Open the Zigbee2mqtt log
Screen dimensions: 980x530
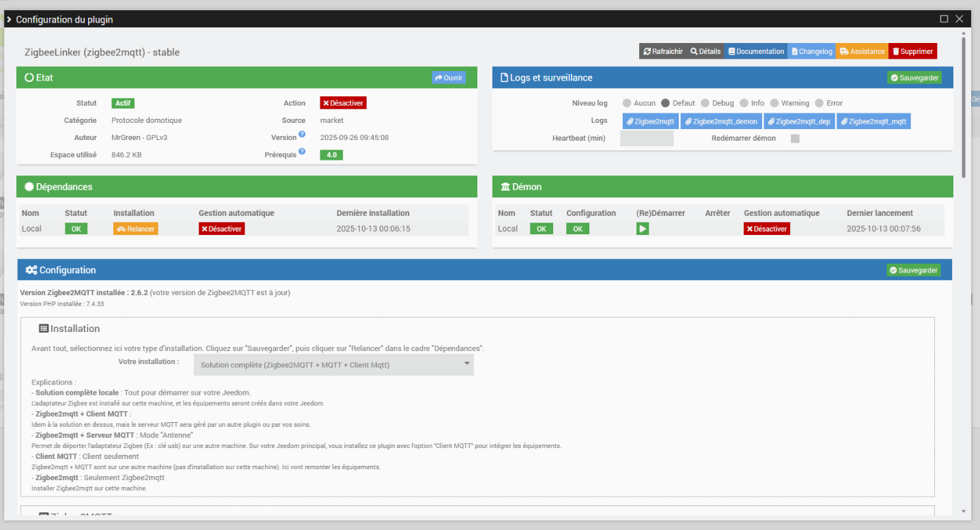tap(650, 122)
